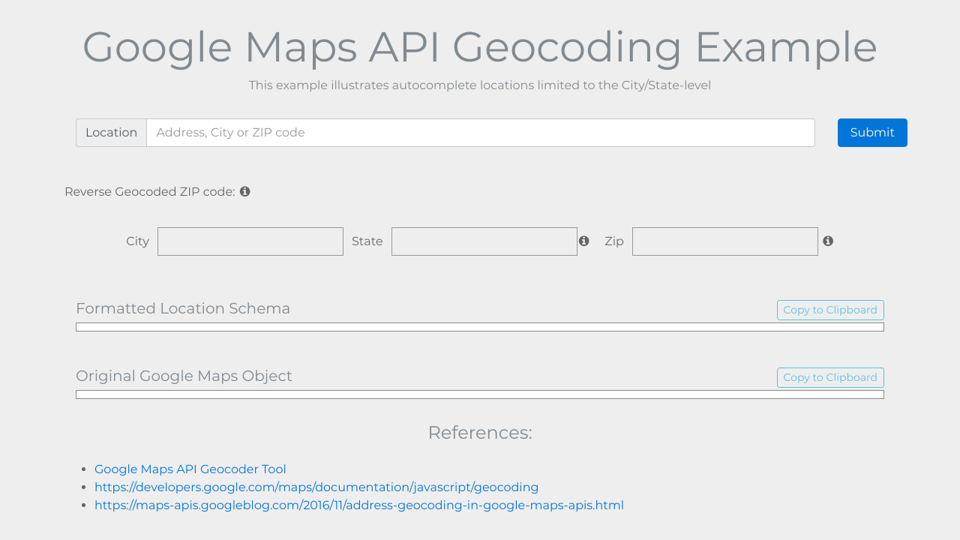
Task: Click the Formatted Location Schema output box
Action: point(480,327)
